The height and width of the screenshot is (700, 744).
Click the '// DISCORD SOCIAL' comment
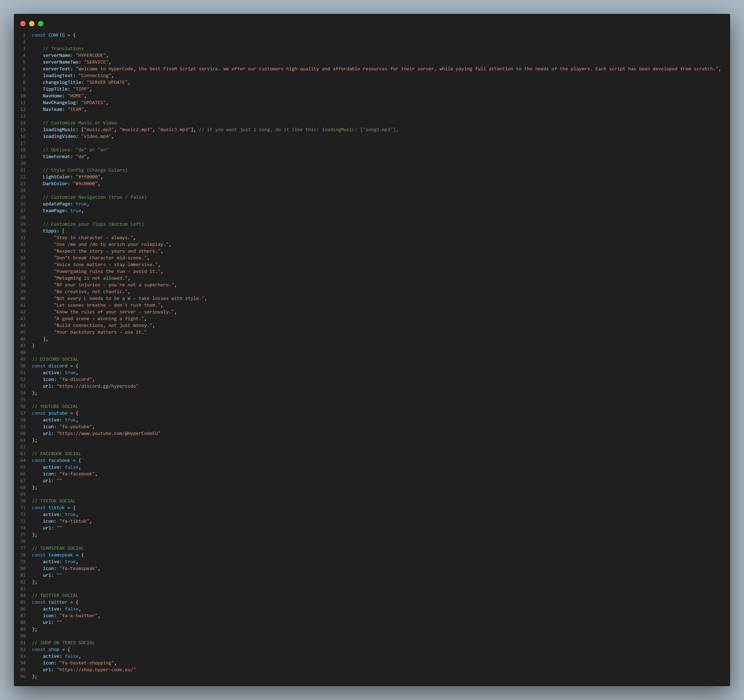click(x=55, y=359)
